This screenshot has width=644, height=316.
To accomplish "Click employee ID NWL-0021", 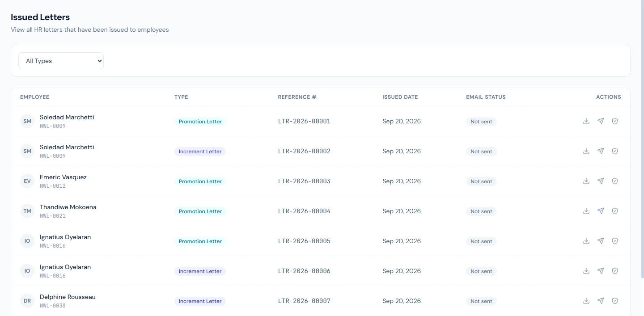I will coord(53,216).
